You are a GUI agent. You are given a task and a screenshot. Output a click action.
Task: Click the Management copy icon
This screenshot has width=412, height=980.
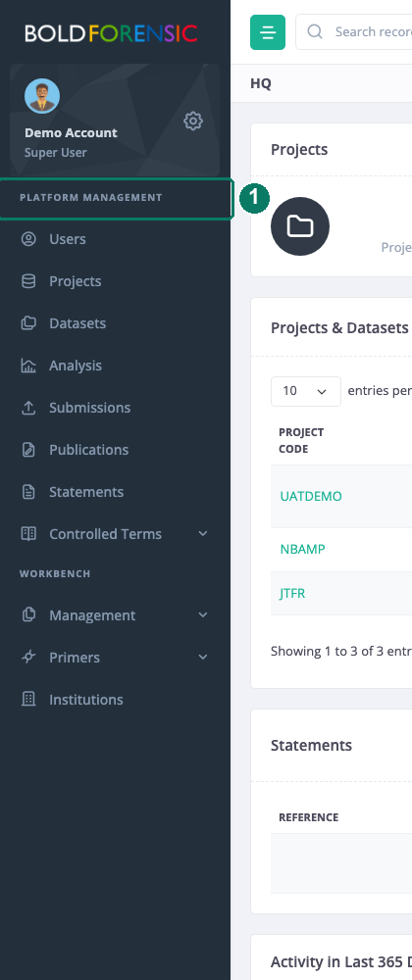point(28,615)
